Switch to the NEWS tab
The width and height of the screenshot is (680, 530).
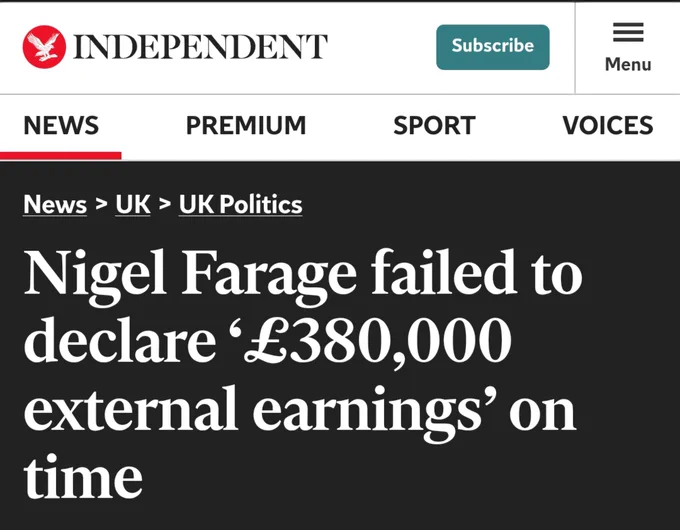61,125
